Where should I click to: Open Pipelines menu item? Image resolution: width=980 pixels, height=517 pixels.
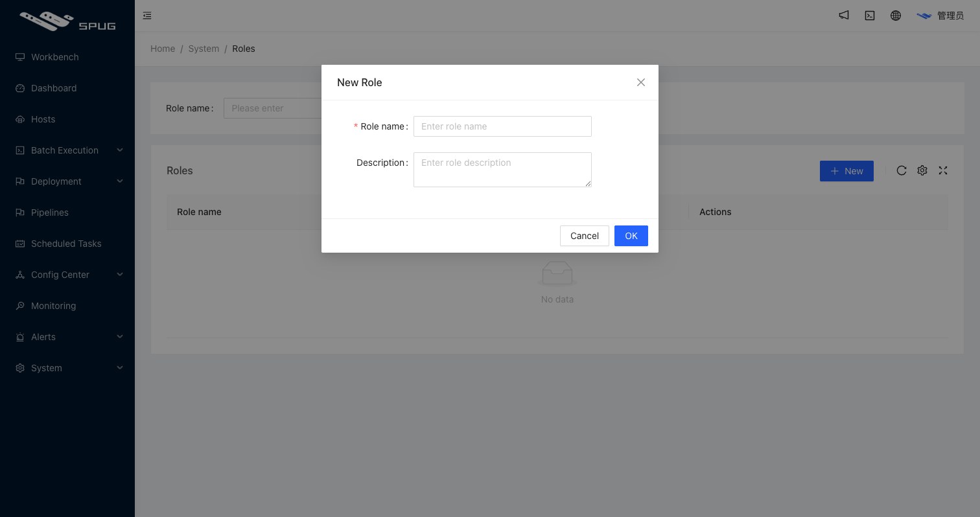(67, 213)
